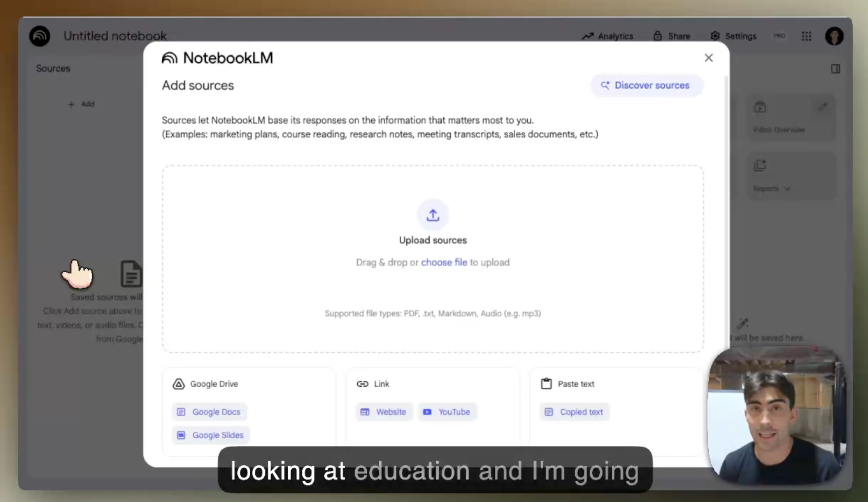Click the Share button
Image resolution: width=868 pixels, height=502 pixels.
pos(672,36)
